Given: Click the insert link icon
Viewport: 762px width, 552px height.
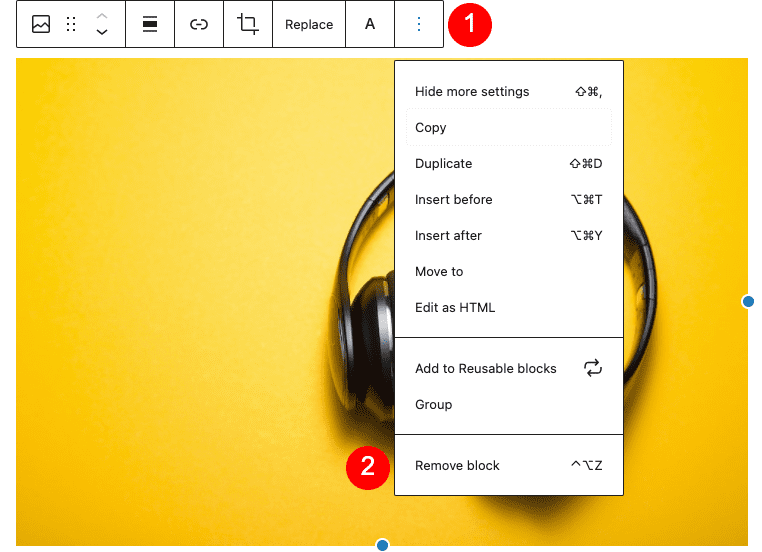Looking at the screenshot, I should (x=199, y=25).
